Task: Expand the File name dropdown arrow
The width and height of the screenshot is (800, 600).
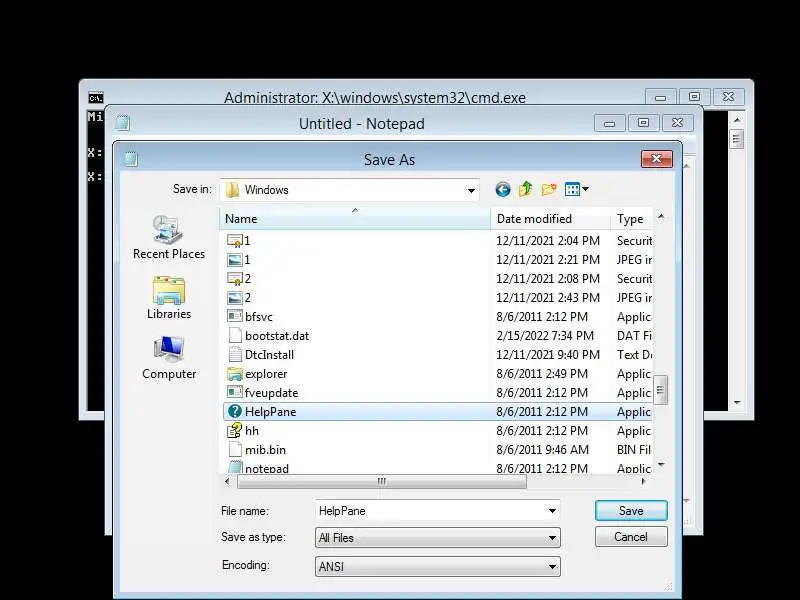Action: click(x=552, y=511)
